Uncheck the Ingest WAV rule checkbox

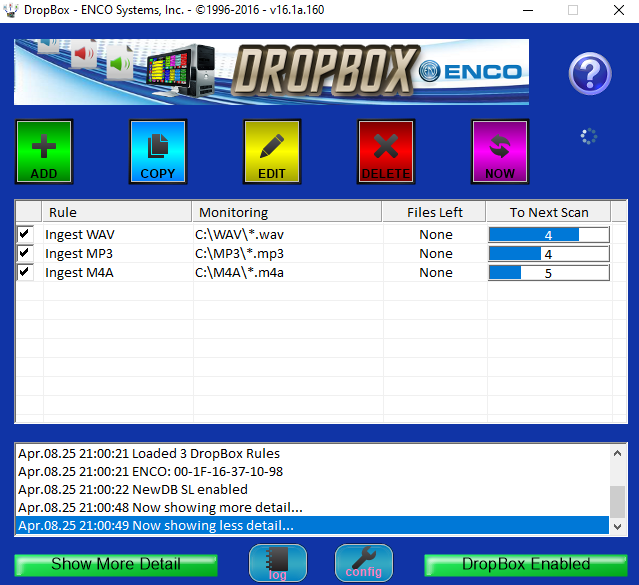click(x=24, y=234)
